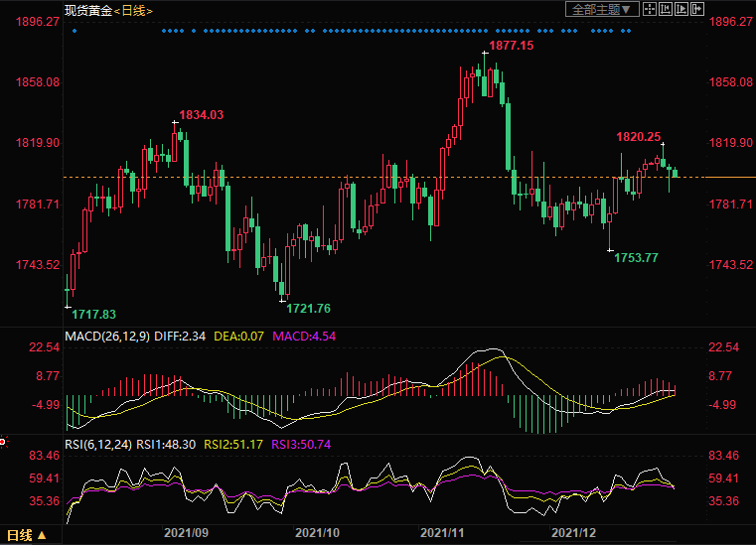Click the 1834.03 peak price label
Screen dimensions: 756x545
pos(201,115)
